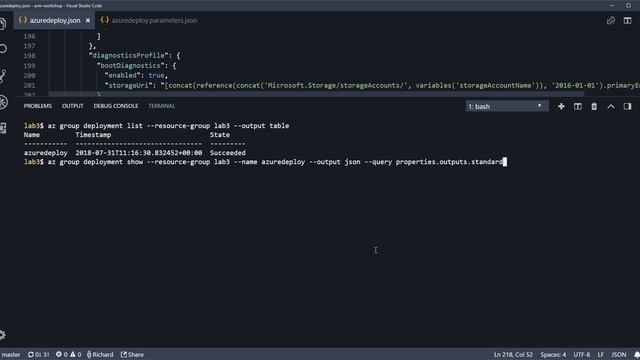Open the Manage gear menu
Viewport: 640px width, 360px height.
pos(2,335)
